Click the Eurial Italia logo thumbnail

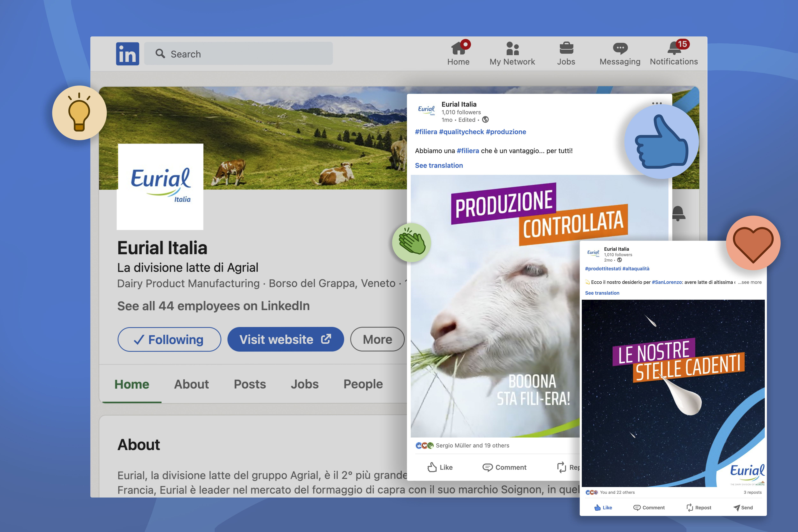click(160, 187)
